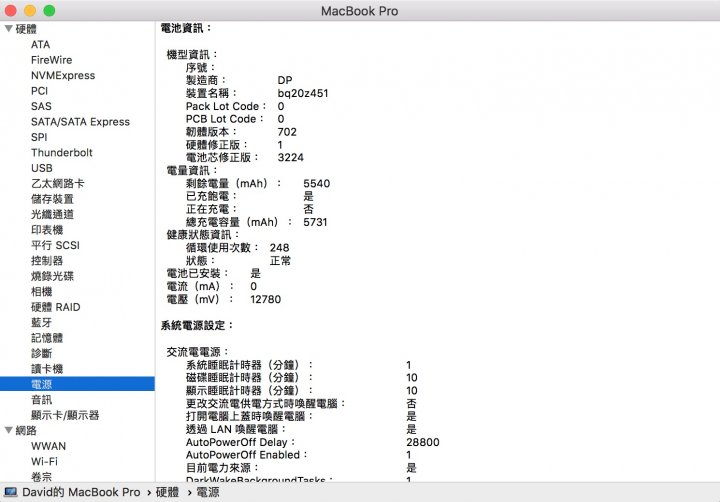Open SATA/SATA Express sidebar entry
The height and width of the screenshot is (502, 720).
pyautogui.click(x=80, y=122)
